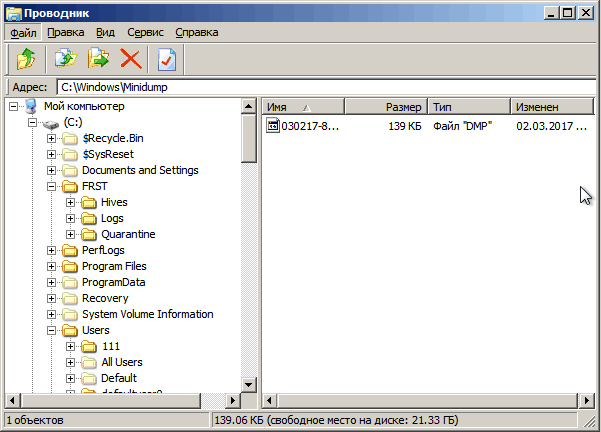Click the DMP file icon in list

(273, 126)
